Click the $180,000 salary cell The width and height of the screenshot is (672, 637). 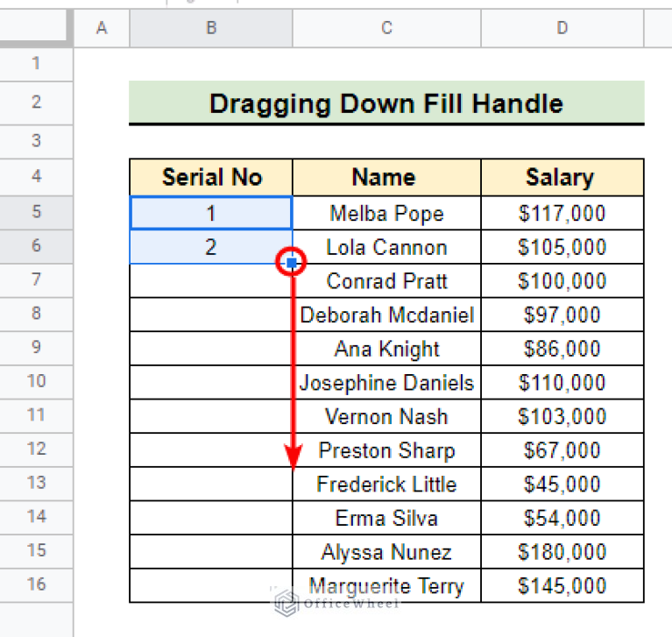tap(562, 552)
